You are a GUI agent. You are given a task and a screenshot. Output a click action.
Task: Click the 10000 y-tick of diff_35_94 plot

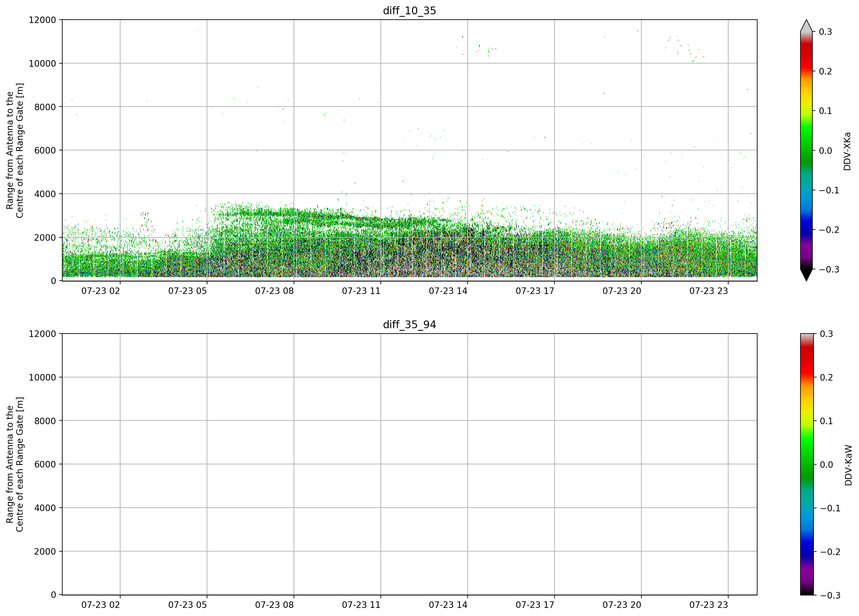pos(42,377)
